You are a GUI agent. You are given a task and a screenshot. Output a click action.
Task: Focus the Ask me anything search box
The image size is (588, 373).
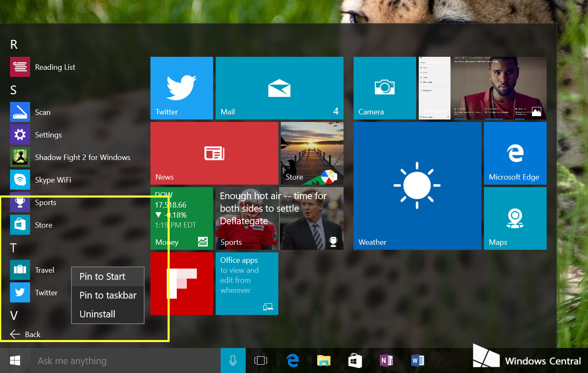[125, 360]
